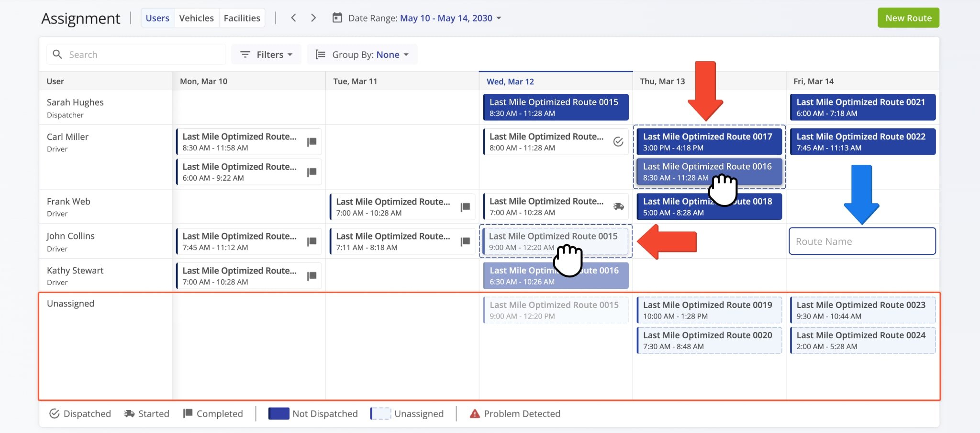Select Sarah Hughes Route 0015
The image size is (980, 433).
tap(556, 107)
